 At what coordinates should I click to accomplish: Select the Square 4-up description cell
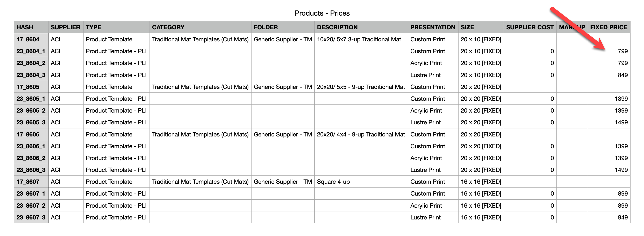[x=333, y=182]
